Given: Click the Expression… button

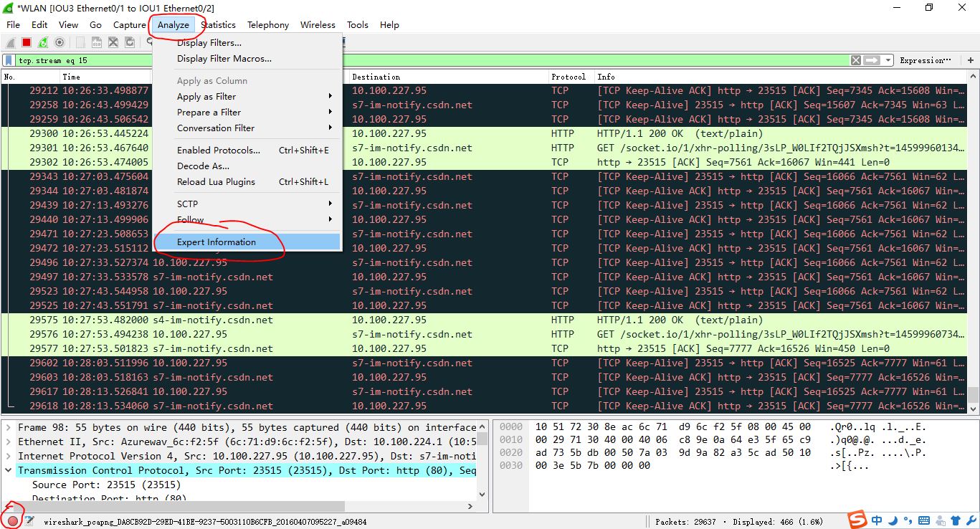Looking at the screenshot, I should [x=926, y=60].
